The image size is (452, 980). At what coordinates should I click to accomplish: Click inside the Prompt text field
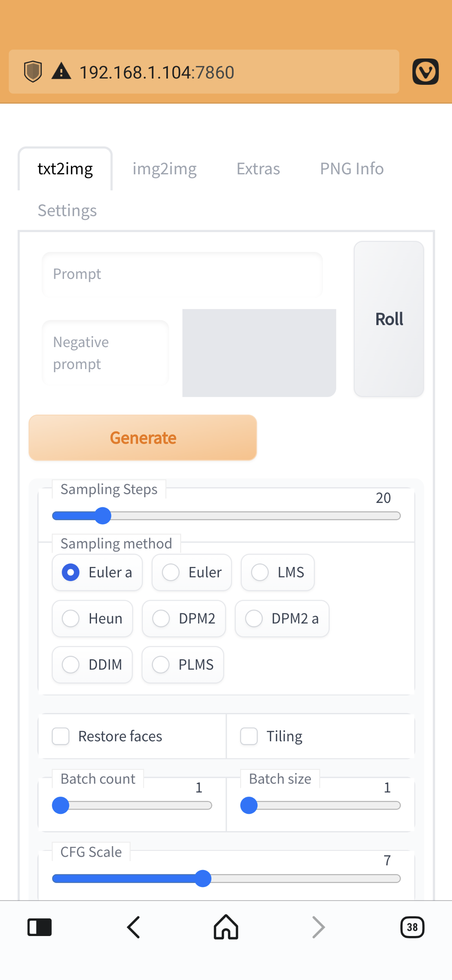pyautogui.click(x=182, y=274)
